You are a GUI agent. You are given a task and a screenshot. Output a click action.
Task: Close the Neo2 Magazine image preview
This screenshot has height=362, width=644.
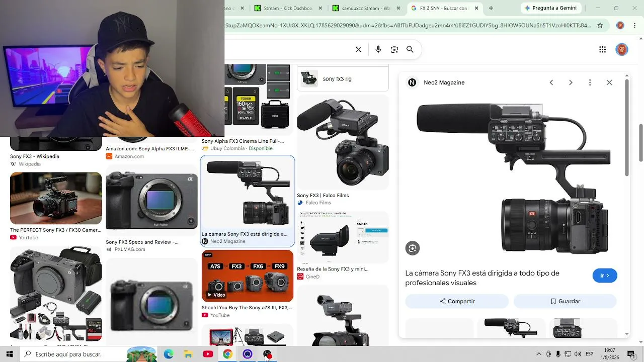609,82
